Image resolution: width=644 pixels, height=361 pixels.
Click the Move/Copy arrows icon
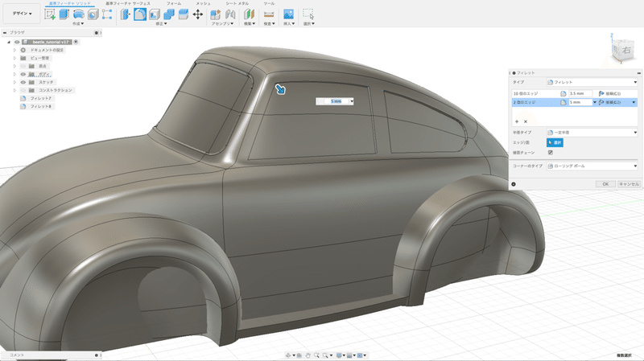point(198,14)
